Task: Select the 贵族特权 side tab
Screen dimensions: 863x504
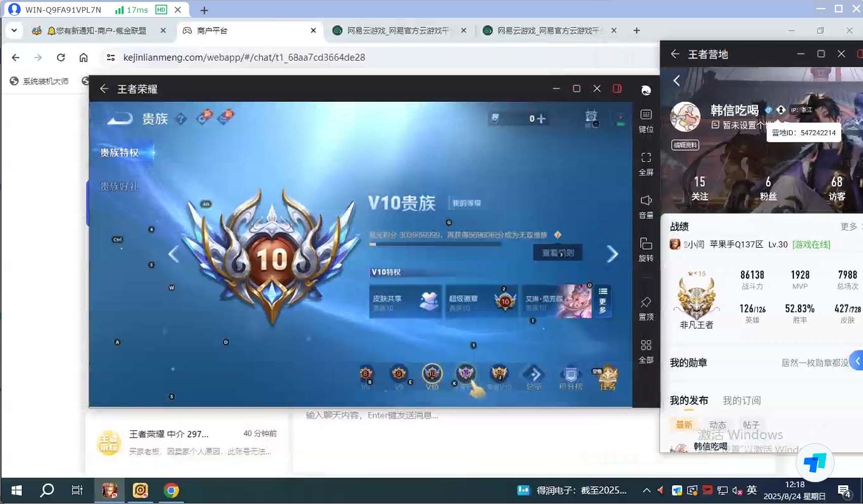Action: 120,152
